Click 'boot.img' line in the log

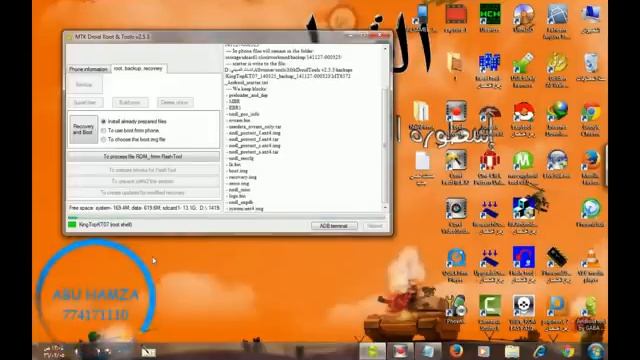238,171
